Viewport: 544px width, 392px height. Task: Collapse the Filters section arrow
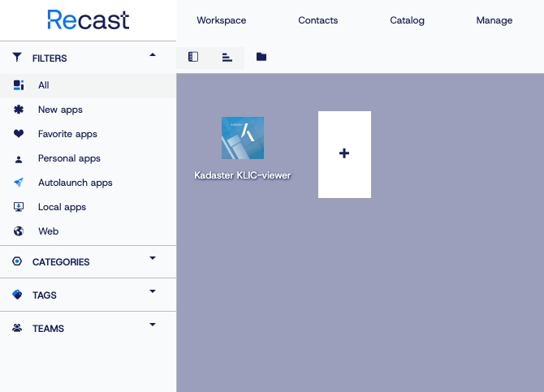click(x=153, y=55)
